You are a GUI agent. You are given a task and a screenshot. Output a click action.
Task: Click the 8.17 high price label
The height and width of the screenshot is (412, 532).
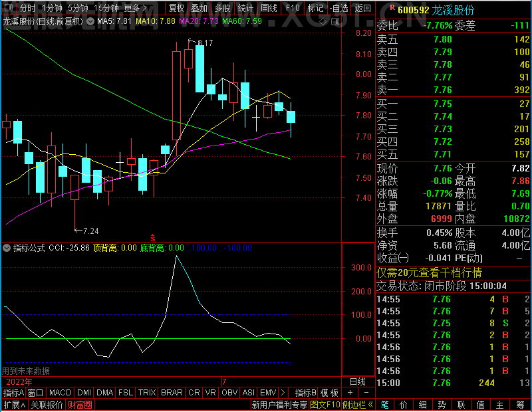[x=205, y=43]
